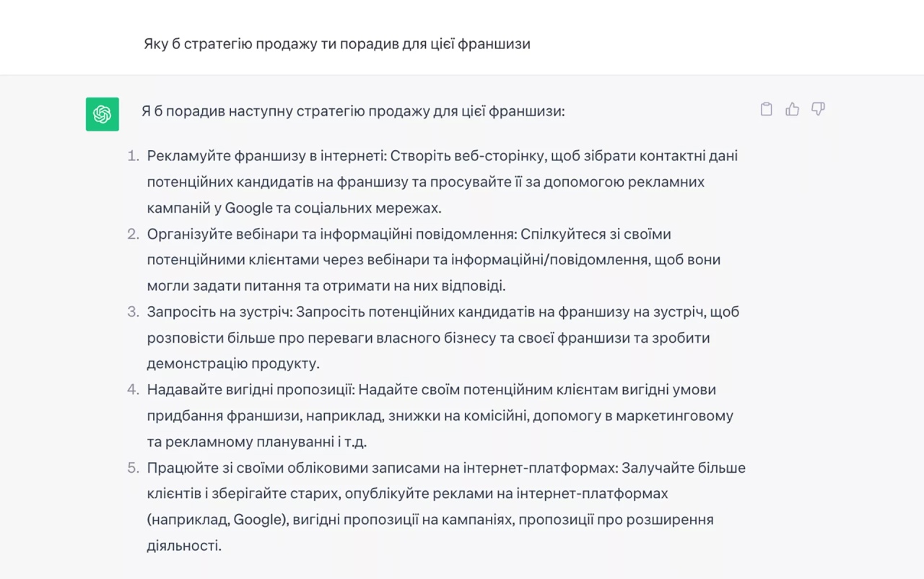Screen dimensions: 924x579
Task: Click the thumbs down icon
Action: tap(818, 109)
